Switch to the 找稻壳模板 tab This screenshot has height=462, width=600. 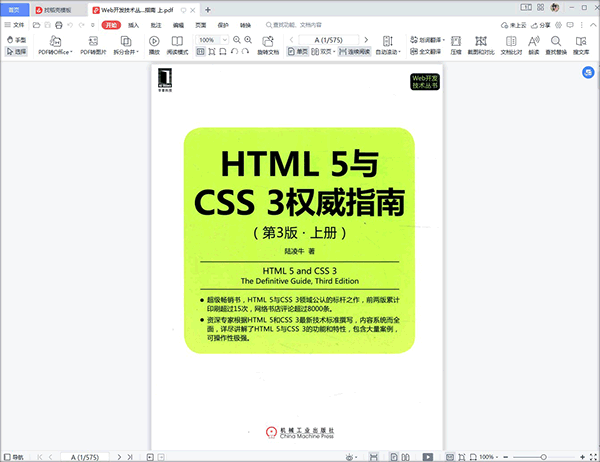click(59, 10)
